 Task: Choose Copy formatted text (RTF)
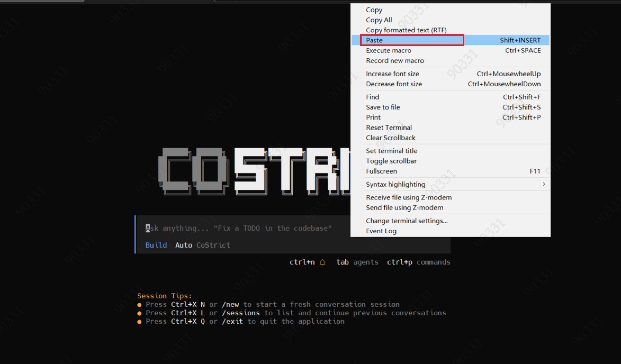point(406,30)
